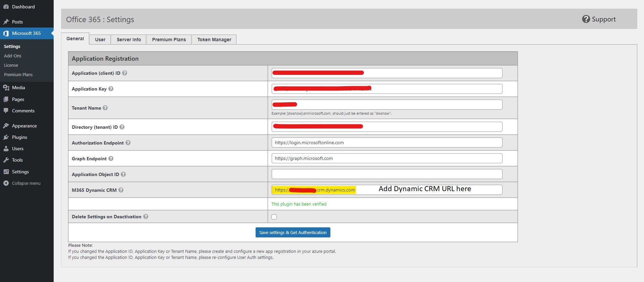
Task: Click the Users person icon
Action: (x=6, y=149)
